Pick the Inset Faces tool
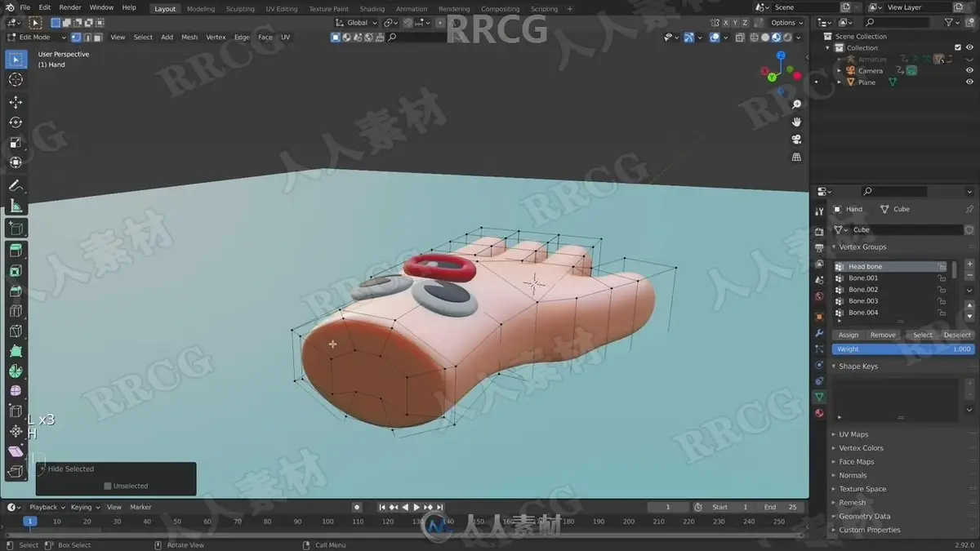 pyautogui.click(x=16, y=271)
